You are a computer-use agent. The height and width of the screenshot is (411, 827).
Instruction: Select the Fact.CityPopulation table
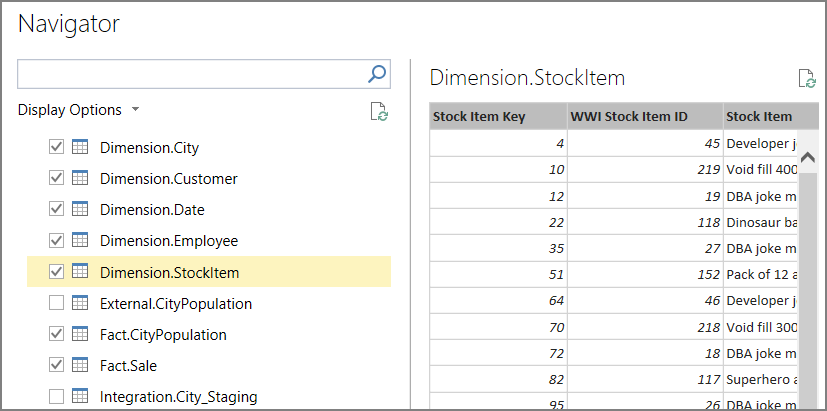pyautogui.click(x=163, y=334)
